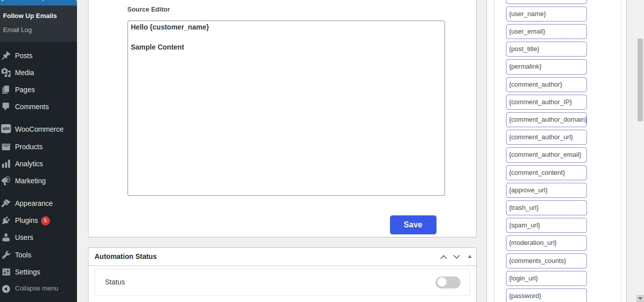Screen dimensions: 644x302
Task: Open the Email Log submenu item
Action: tap(17, 30)
